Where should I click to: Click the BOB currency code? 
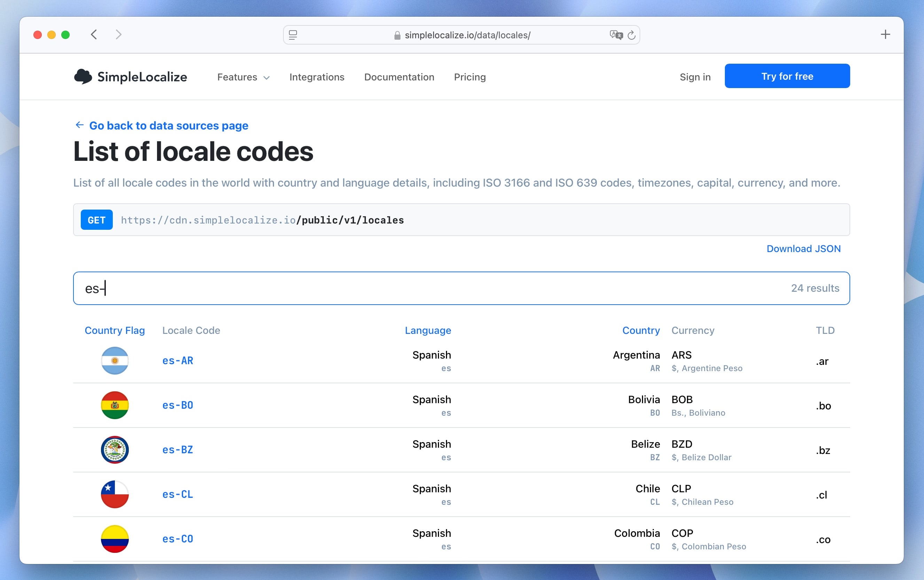tap(682, 399)
